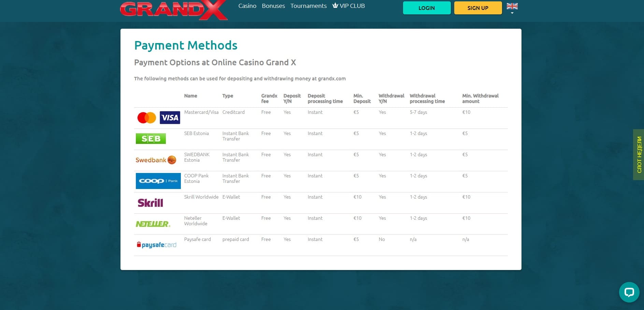This screenshot has height=310, width=644.
Task: Click the 'SEB Estonia' name cell
Action: (x=197, y=133)
